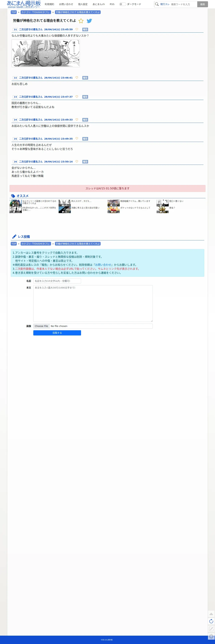Click the 名前 name input field
The height and width of the screenshot is (644, 215).
[57, 281]
